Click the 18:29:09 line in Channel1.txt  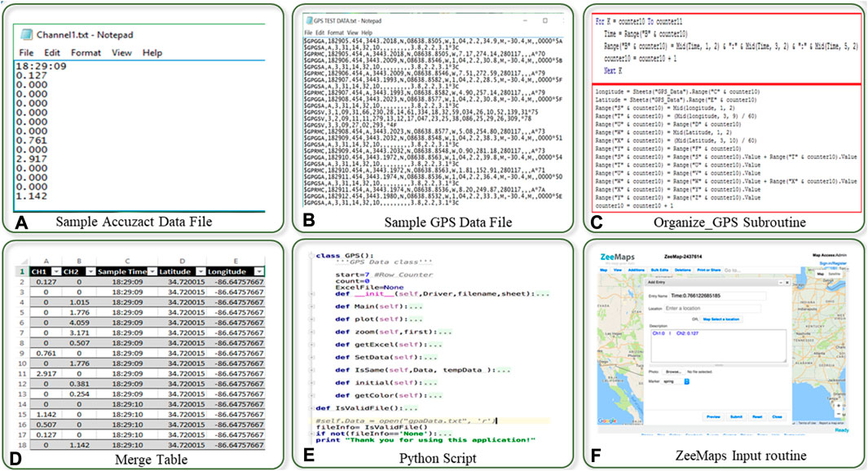point(41,67)
